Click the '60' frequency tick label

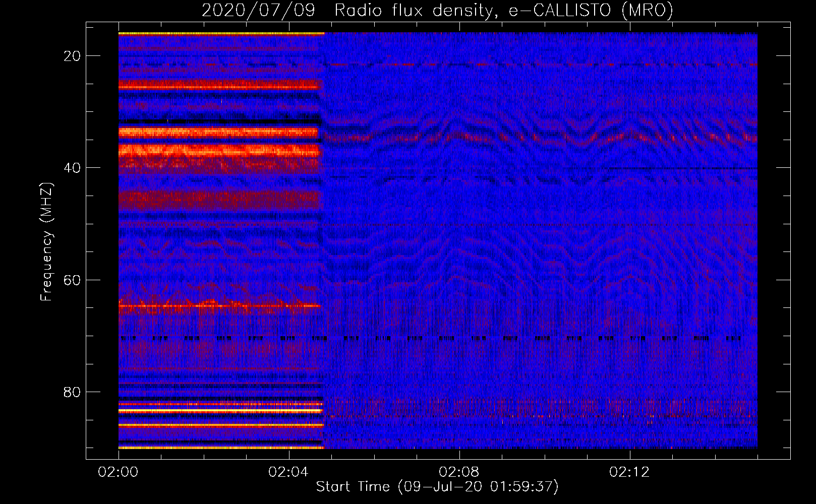click(72, 280)
